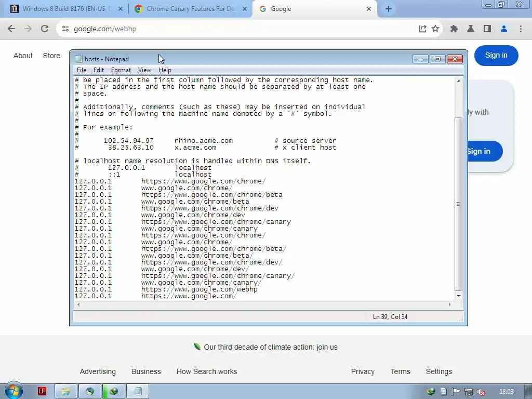Viewport: 532px width, 399px height.
Task: Reload the Google page
Action: 45,29
